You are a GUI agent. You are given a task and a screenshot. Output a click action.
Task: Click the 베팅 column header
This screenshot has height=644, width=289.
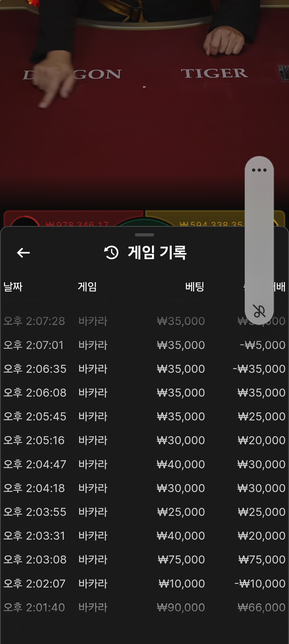pos(195,287)
